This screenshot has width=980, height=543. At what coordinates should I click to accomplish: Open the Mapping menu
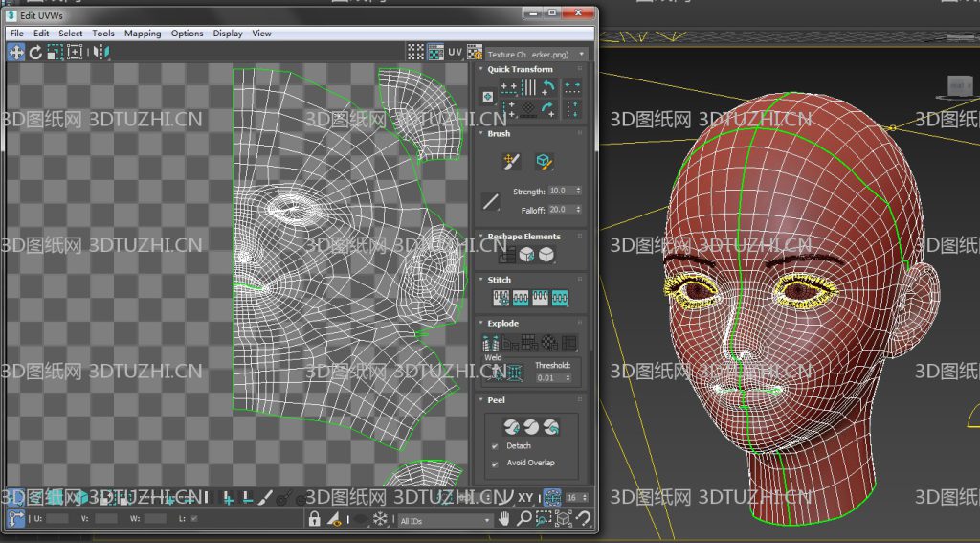coord(143,34)
